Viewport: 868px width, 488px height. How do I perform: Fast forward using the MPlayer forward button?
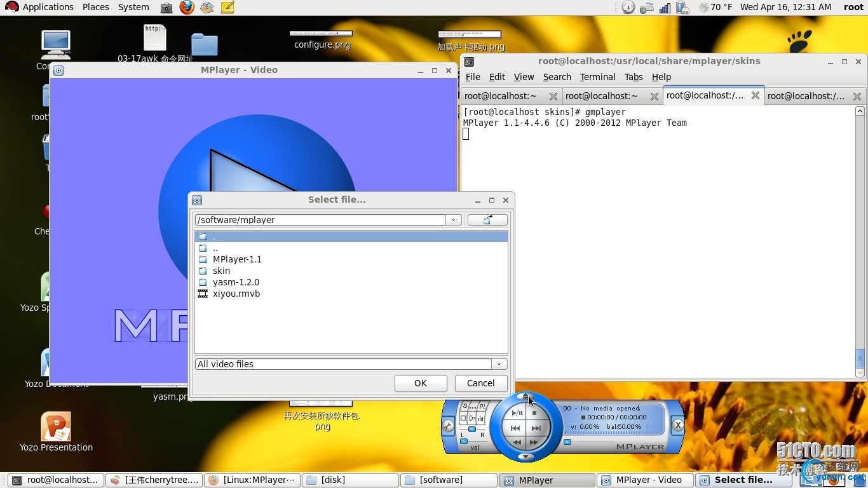point(534,442)
